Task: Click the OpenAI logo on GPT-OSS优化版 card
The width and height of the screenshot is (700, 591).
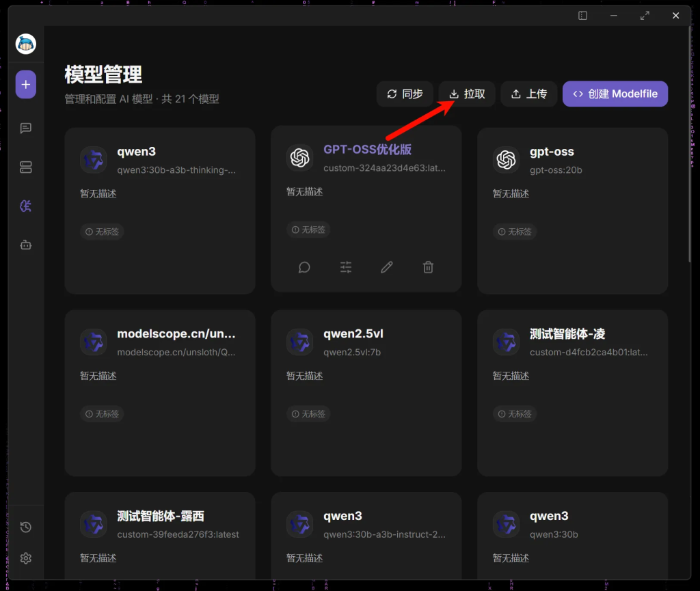Action: coord(300,157)
